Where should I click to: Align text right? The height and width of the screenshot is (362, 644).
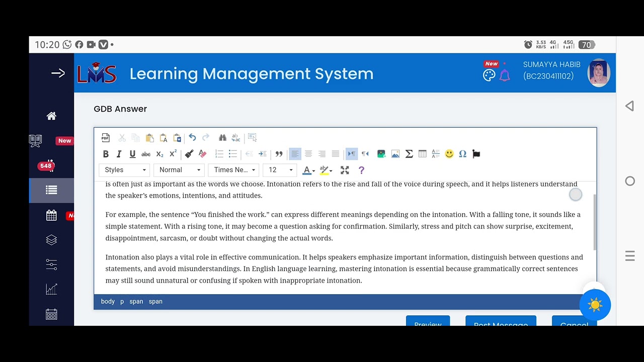tap(322, 154)
